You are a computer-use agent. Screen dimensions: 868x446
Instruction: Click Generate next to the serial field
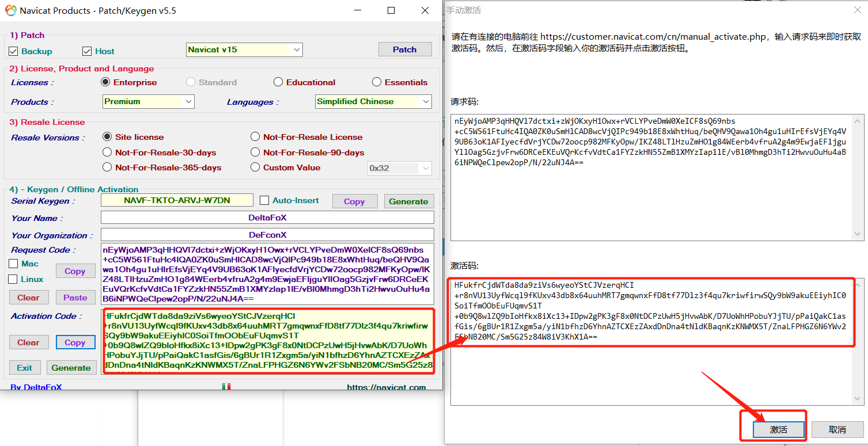(x=408, y=201)
